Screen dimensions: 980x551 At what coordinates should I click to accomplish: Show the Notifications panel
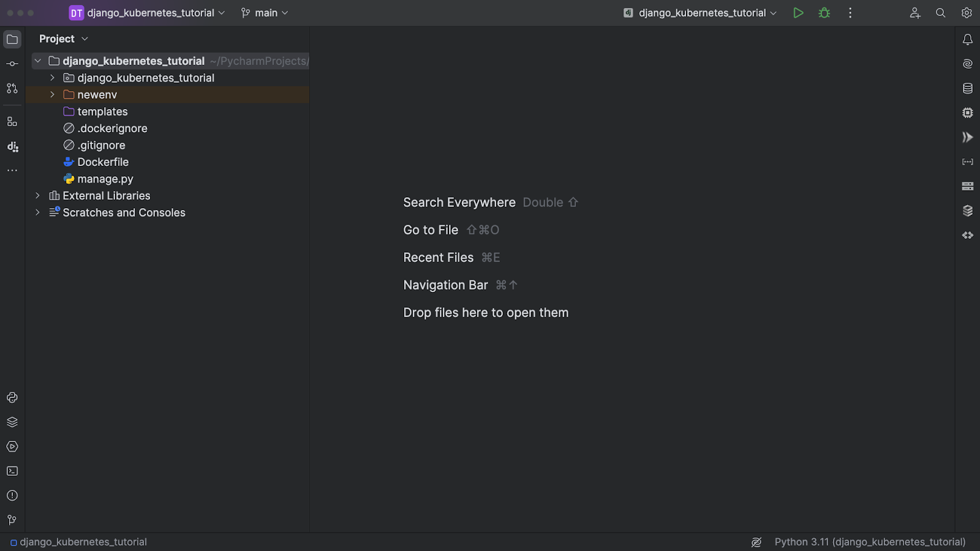click(x=968, y=39)
